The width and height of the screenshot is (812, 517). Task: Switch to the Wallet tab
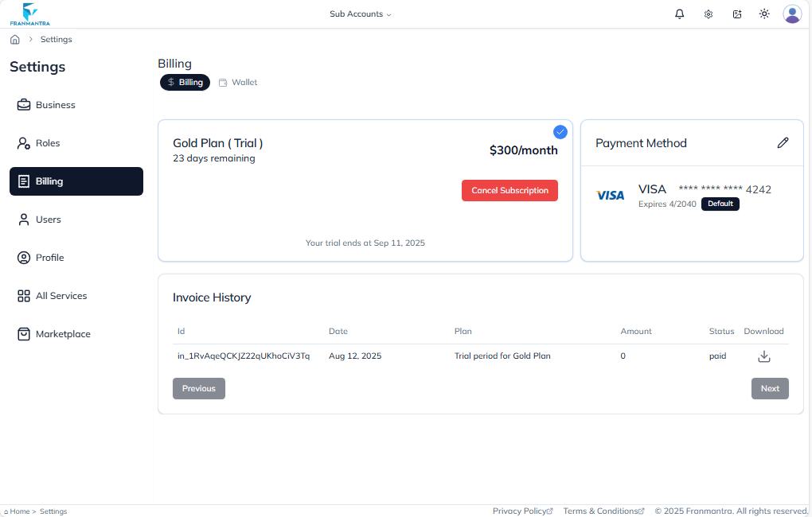pyautogui.click(x=237, y=82)
